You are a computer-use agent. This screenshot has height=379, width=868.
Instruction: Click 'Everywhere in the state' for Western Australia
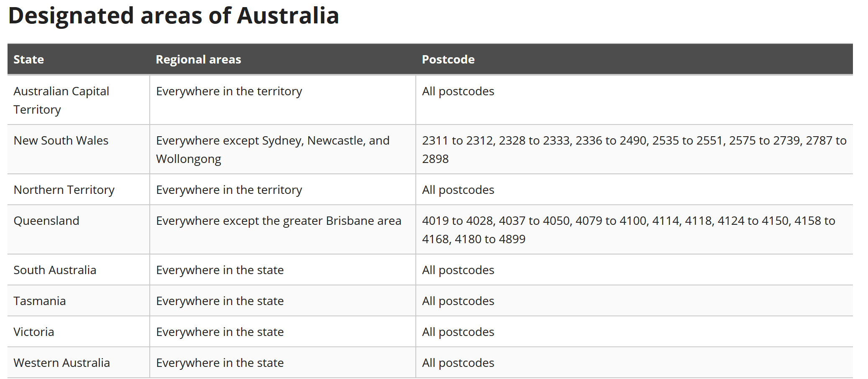point(220,363)
